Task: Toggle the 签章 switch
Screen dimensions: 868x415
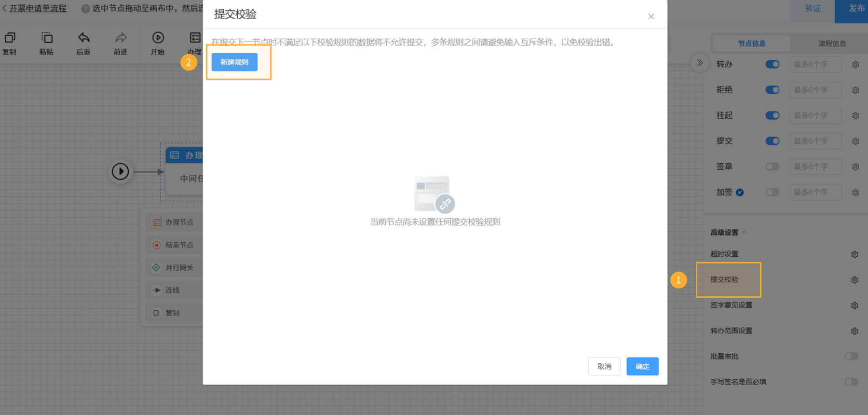Action: 773,166
